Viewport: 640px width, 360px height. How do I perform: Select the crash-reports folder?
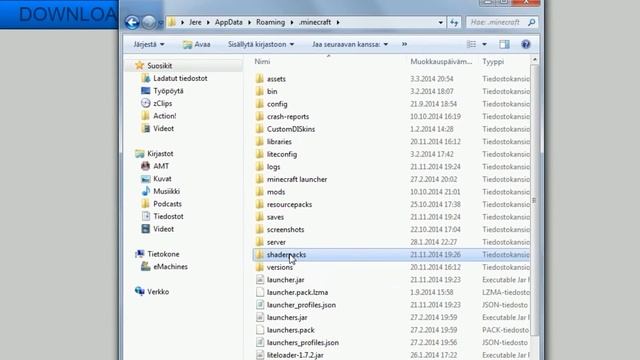[288, 116]
